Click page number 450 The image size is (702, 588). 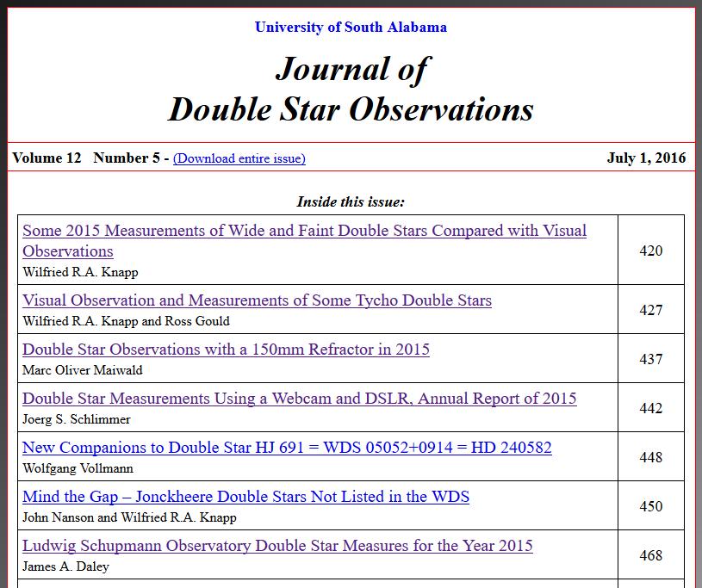click(651, 506)
